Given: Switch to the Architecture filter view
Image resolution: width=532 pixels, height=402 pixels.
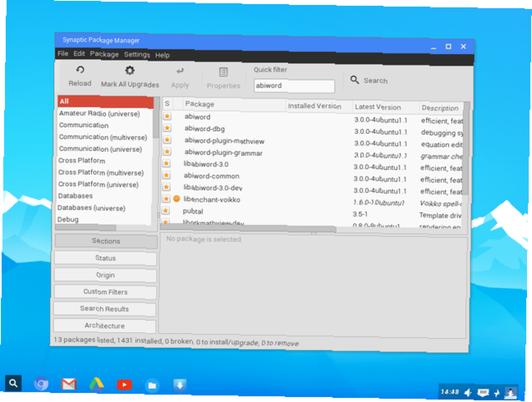Looking at the screenshot, I should [x=104, y=325].
